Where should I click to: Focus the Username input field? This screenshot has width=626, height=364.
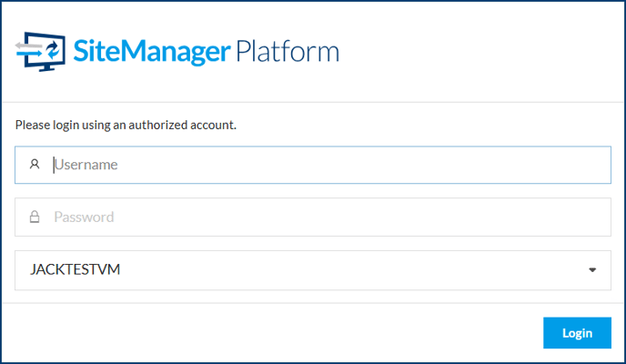(x=313, y=165)
